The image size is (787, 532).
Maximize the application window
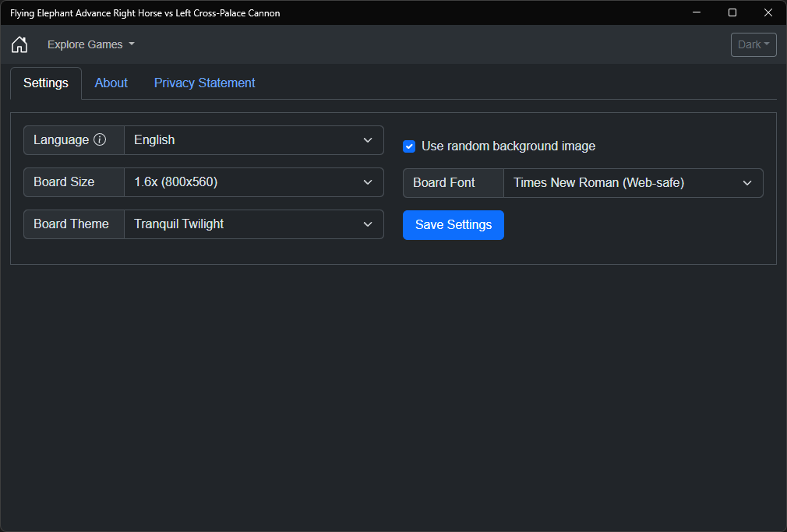coord(732,12)
